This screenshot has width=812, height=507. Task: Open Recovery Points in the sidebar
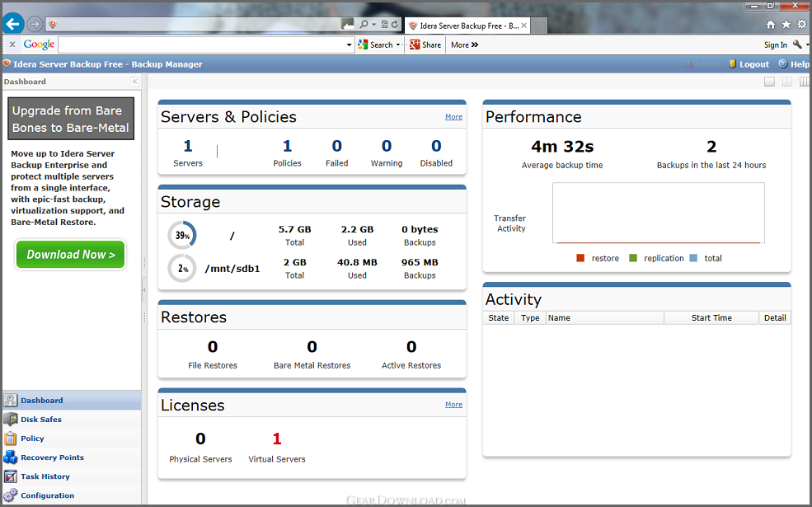click(72, 458)
